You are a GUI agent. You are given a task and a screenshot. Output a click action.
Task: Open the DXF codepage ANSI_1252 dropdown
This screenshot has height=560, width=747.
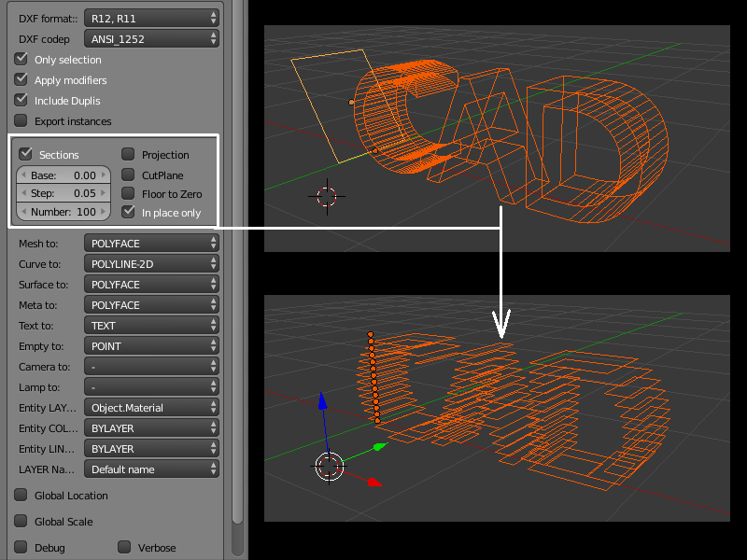click(151, 38)
